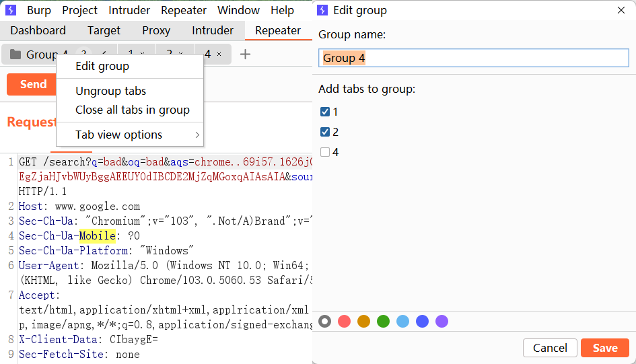636x364 pixels.
Task: Click the Sec-Fetch-Site header line
Action: click(79, 355)
